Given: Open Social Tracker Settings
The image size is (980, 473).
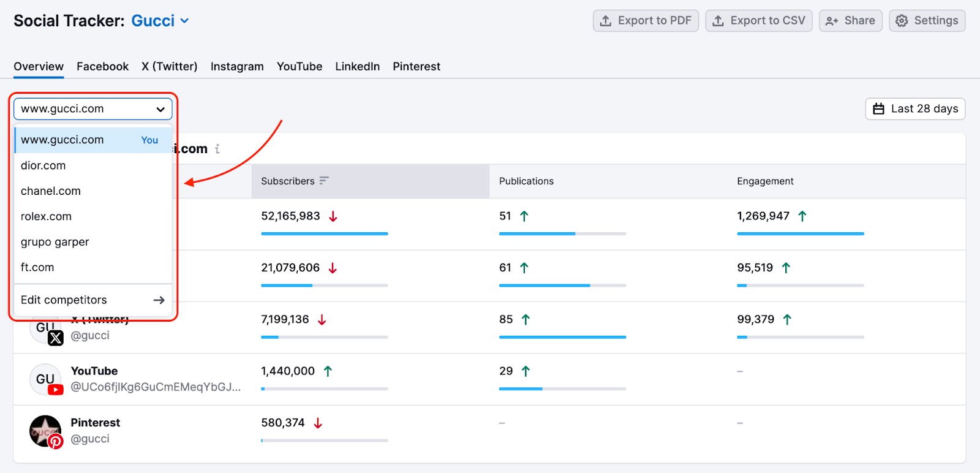Looking at the screenshot, I should tap(927, 21).
